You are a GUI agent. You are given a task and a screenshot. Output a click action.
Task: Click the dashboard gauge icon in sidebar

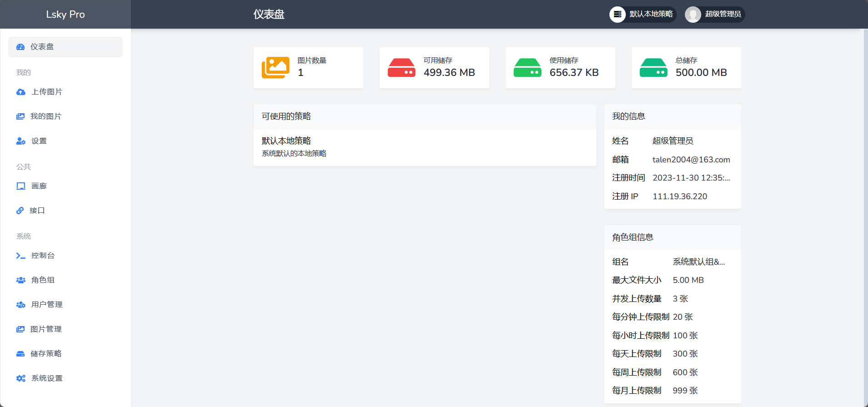tap(20, 47)
